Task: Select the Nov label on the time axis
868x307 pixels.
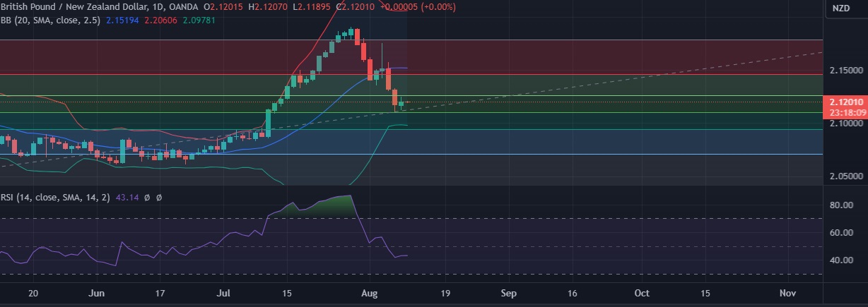Action: click(x=788, y=292)
